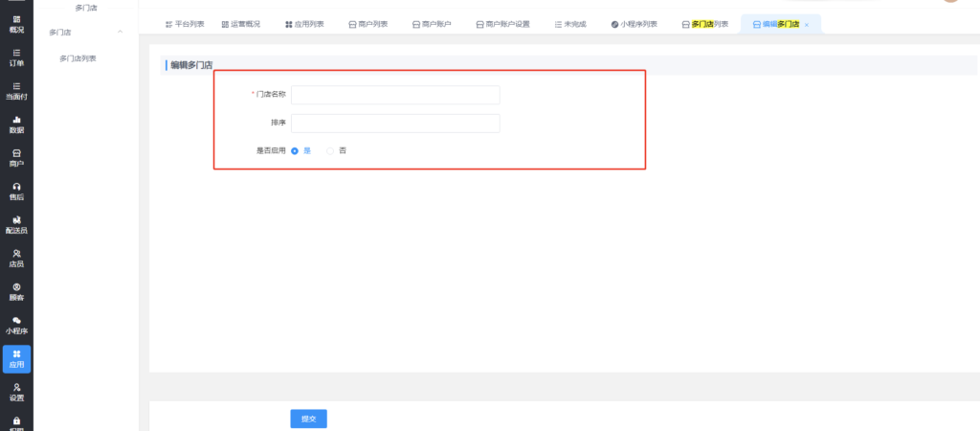This screenshot has width=980, height=431.
Task: Open the 顾客 (Customer) sidebar icon
Action: point(16,291)
